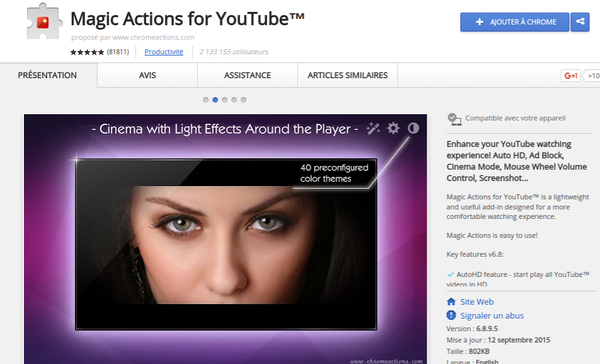The width and height of the screenshot is (600, 364).
Task: Click the rating count (81811)
Action: click(118, 52)
